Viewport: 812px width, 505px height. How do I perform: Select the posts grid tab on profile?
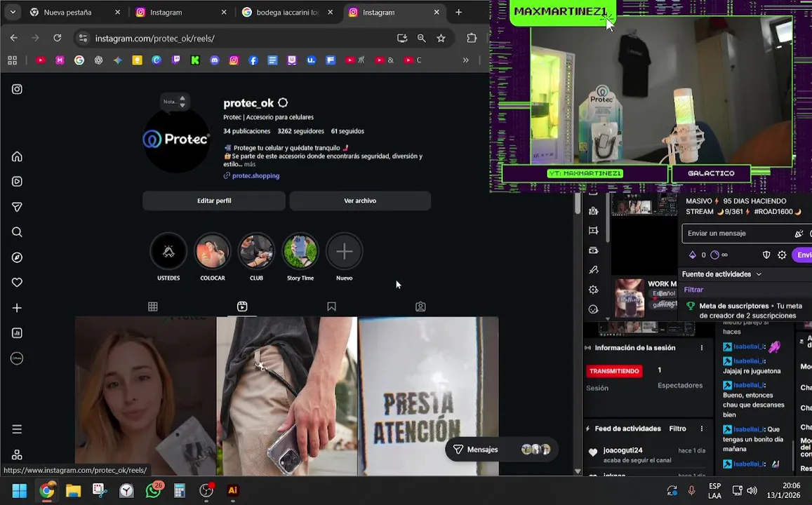tap(153, 307)
